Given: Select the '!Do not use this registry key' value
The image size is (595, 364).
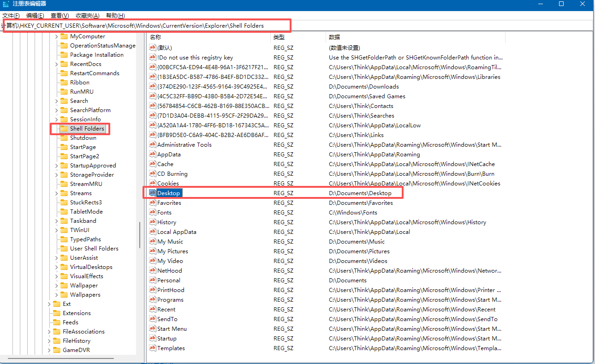Looking at the screenshot, I should coord(195,57).
